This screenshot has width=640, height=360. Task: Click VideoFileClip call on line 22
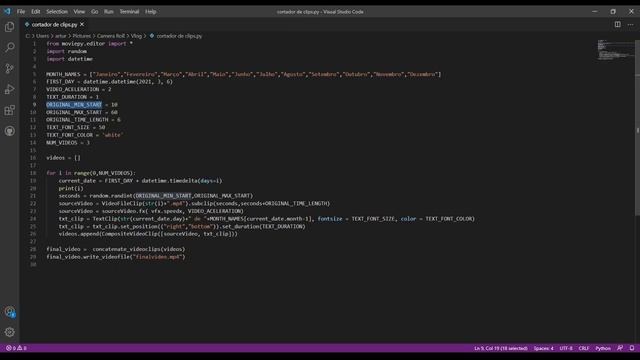(122, 203)
